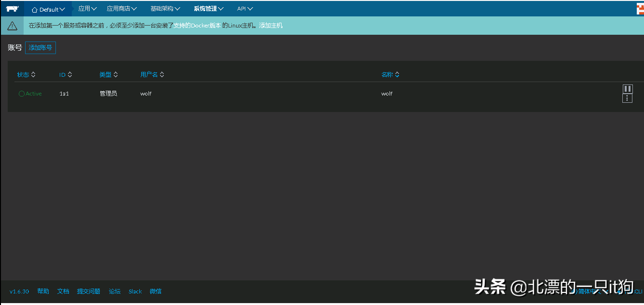The height and width of the screenshot is (305, 644).
Task: Sort accounts by 状态 column
Action: tap(26, 75)
